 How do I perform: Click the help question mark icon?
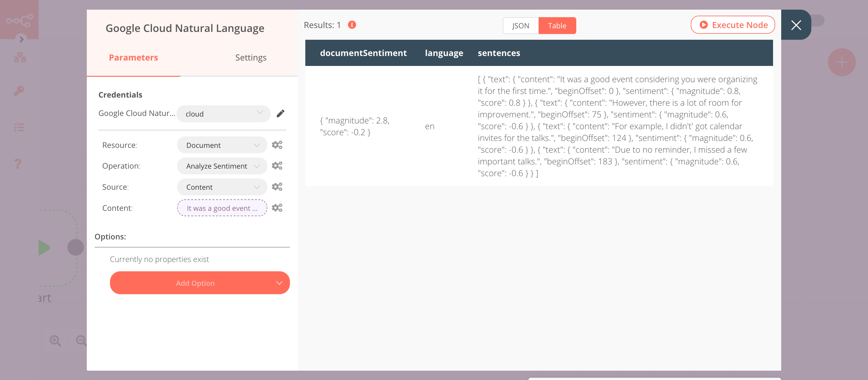tap(18, 164)
